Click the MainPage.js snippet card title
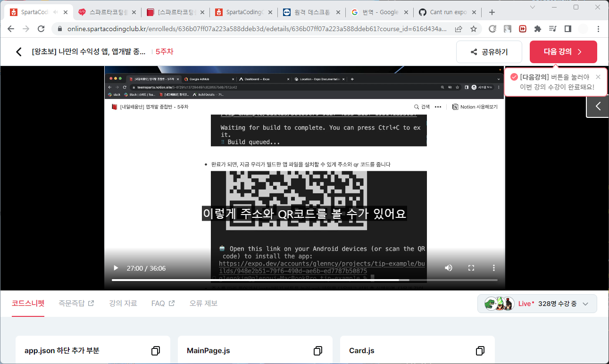The image size is (609, 364). click(x=209, y=351)
